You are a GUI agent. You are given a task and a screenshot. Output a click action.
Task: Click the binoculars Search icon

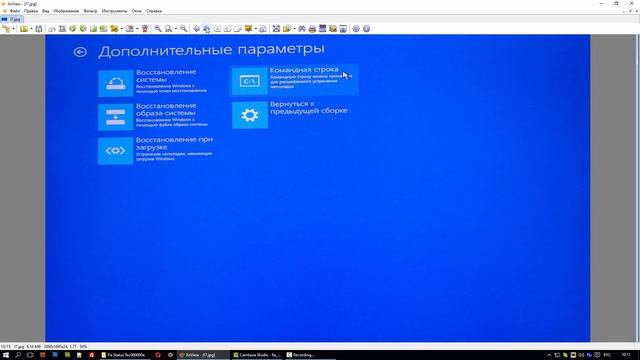tap(302, 29)
